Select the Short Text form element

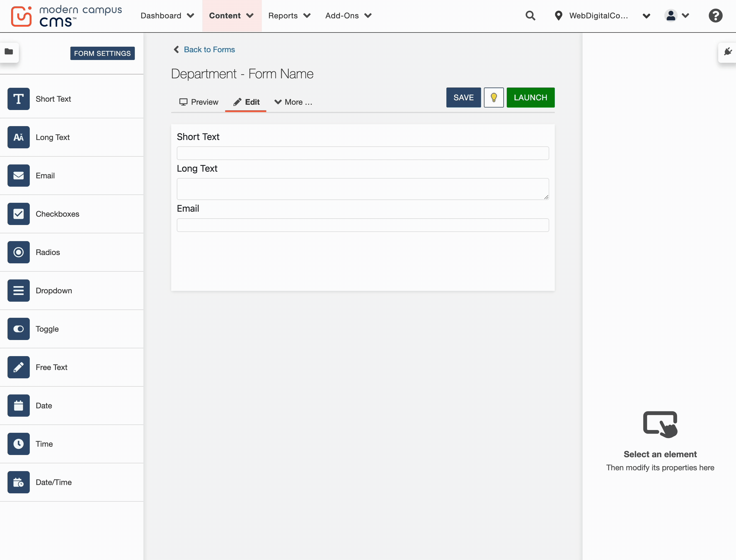18,99
